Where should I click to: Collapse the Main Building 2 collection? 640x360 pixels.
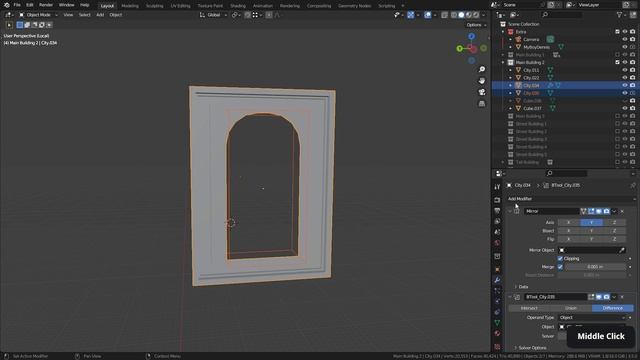[x=503, y=62]
